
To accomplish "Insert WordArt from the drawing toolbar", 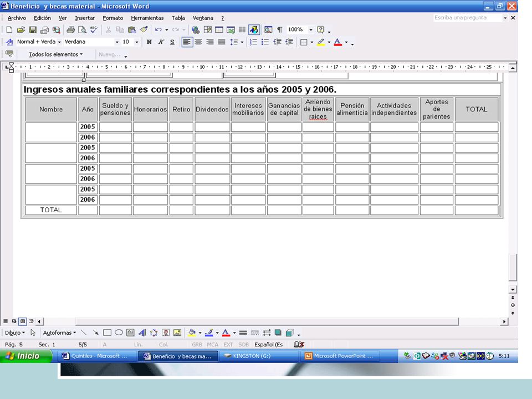I will (x=142, y=332).
